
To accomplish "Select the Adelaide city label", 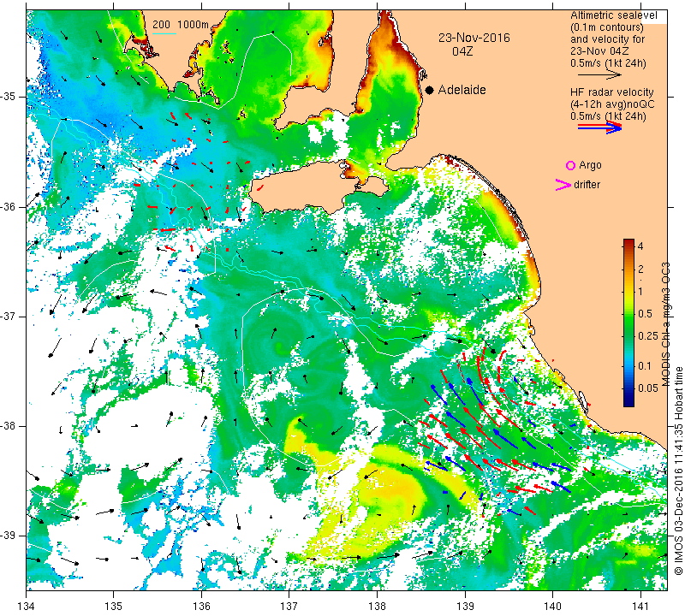I will 462,90.
